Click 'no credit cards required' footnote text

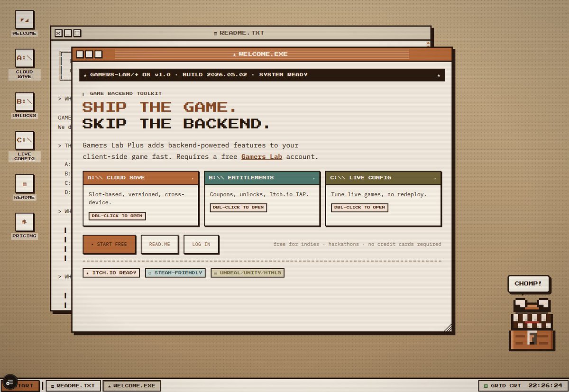404,244
